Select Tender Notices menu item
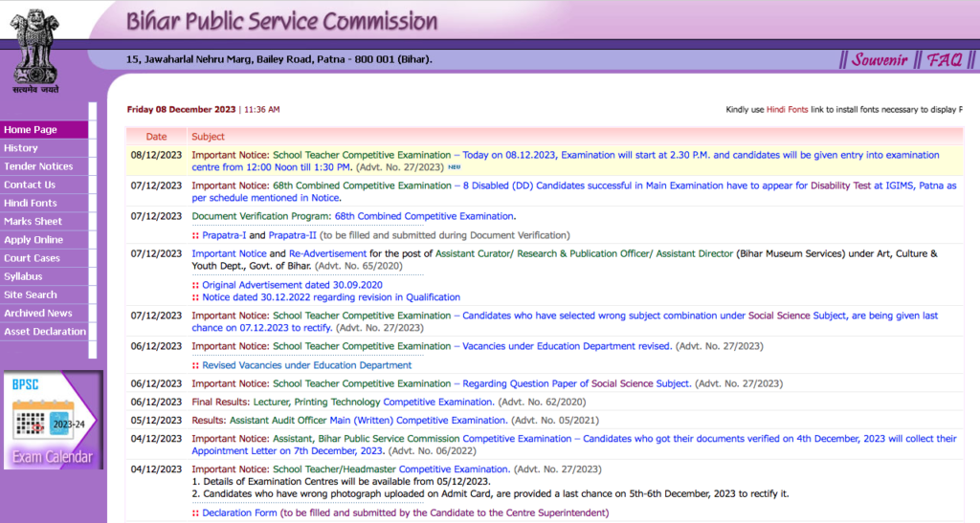980x523 pixels. [x=38, y=166]
